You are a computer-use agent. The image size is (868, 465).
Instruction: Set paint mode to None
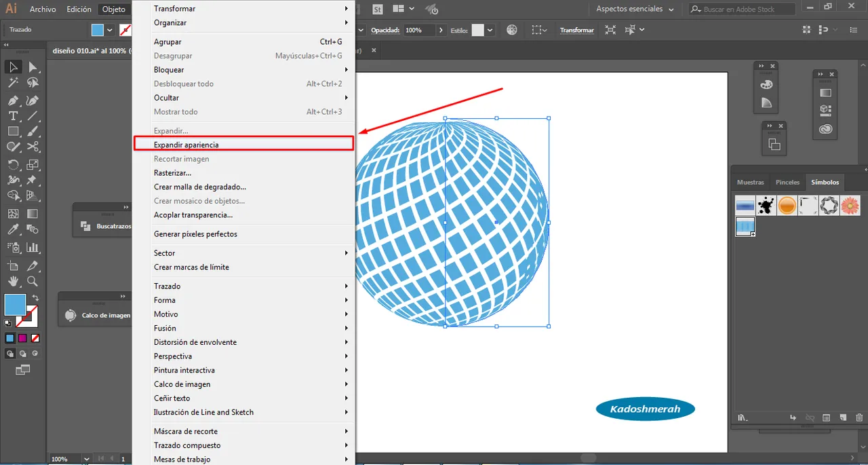(x=35, y=338)
